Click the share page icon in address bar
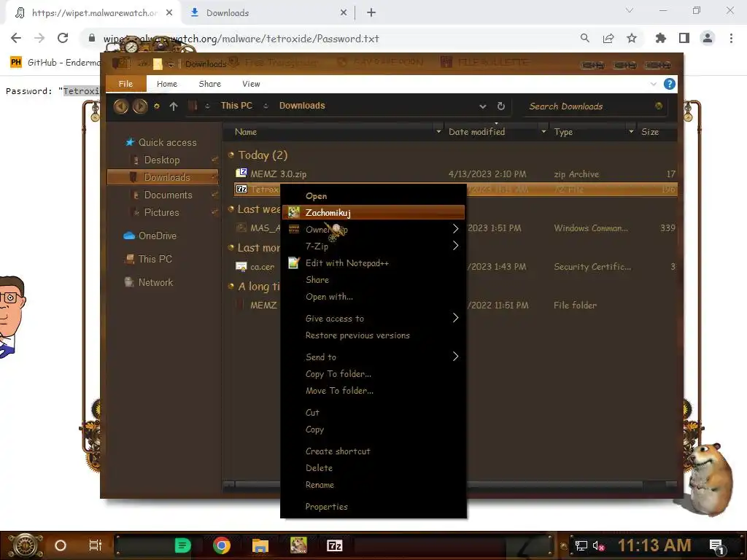Image resolution: width=747 pixels, height=560 pixels. 608,39
